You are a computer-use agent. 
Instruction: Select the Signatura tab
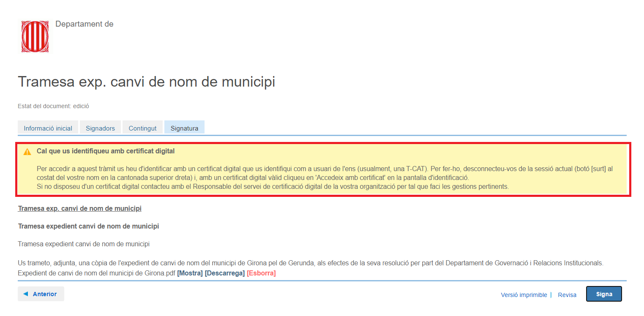(184, 128)
